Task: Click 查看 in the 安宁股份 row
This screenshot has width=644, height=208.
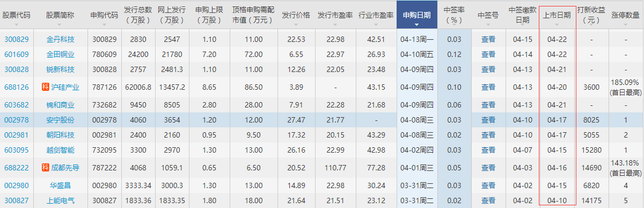Action: pos(488,120)
